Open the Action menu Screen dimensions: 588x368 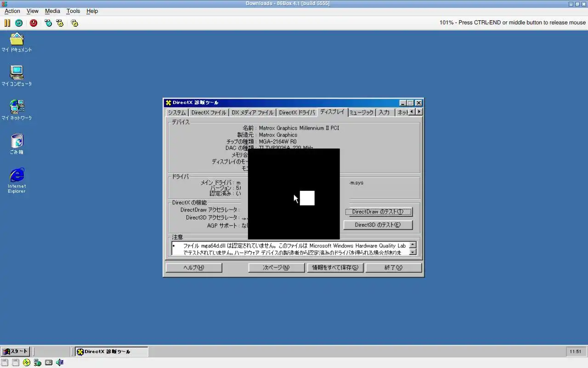[12, 11]
